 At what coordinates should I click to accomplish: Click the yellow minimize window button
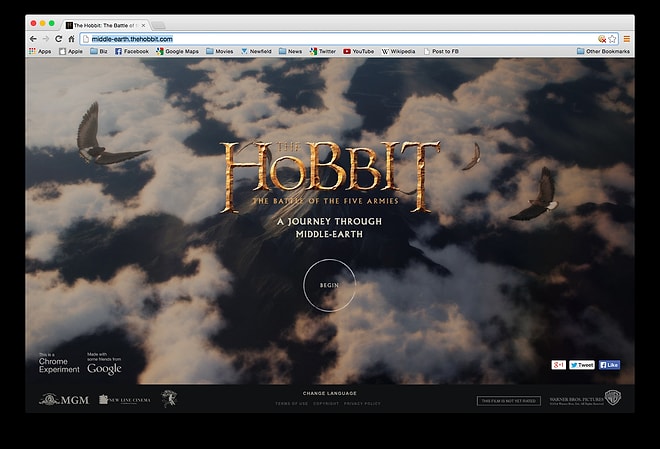43,23
